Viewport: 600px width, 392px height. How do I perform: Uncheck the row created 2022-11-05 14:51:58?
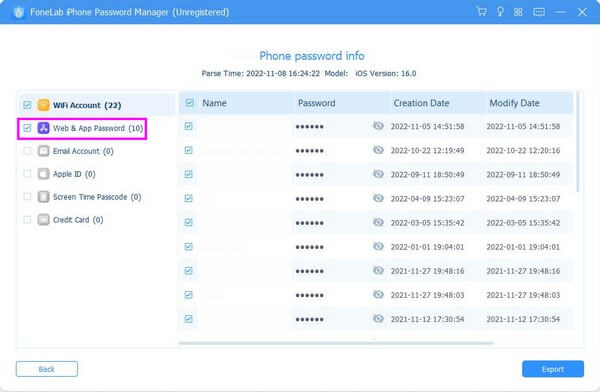tap(189, 126)
